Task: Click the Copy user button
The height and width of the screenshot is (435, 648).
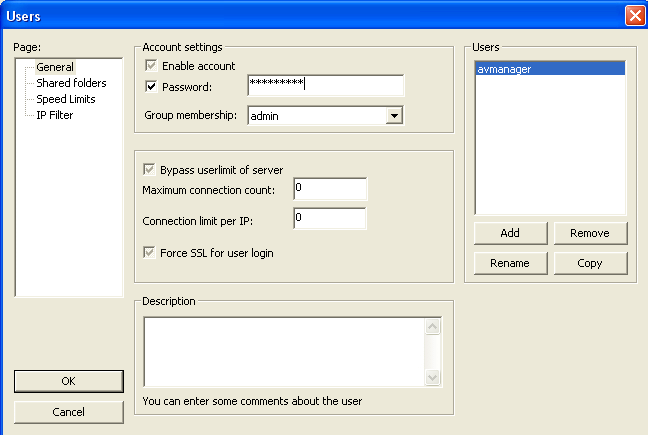Action: 590,263
